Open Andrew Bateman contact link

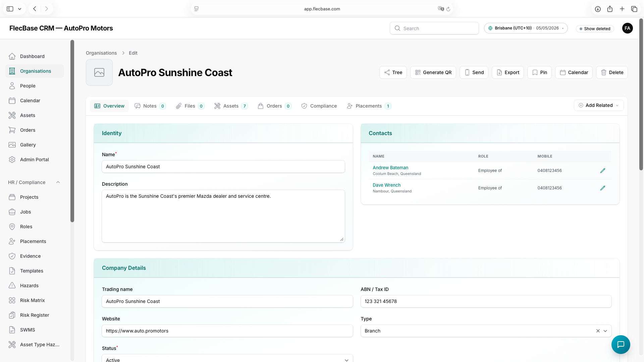[390, 168]
